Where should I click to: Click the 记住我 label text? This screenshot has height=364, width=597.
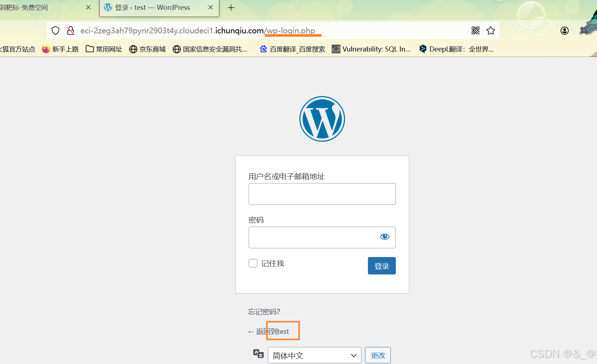[273, 264]
